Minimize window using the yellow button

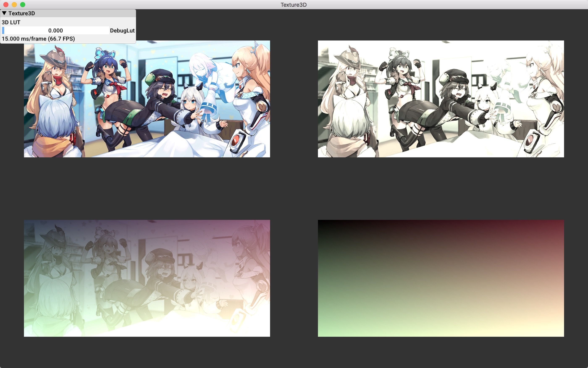point(14,5)
